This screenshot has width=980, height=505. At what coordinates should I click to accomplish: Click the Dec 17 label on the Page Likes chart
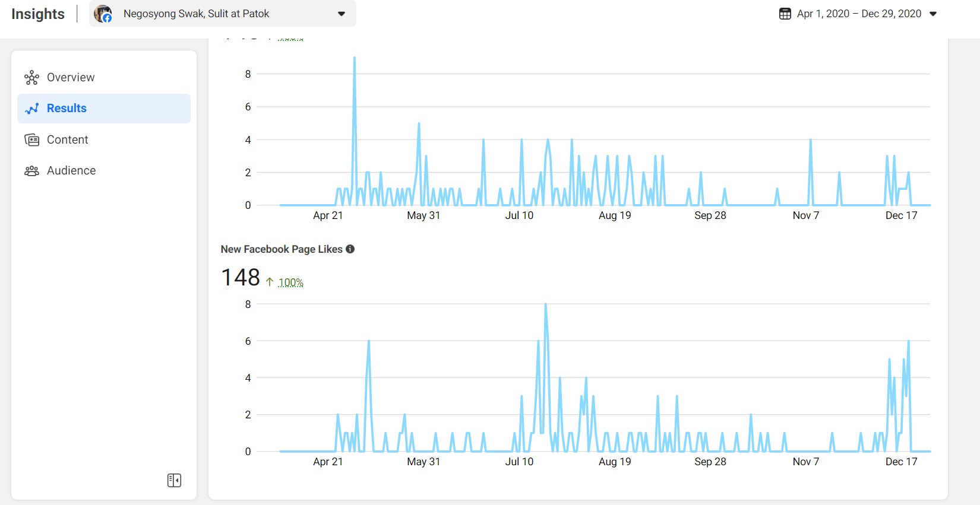pos(902,462)
